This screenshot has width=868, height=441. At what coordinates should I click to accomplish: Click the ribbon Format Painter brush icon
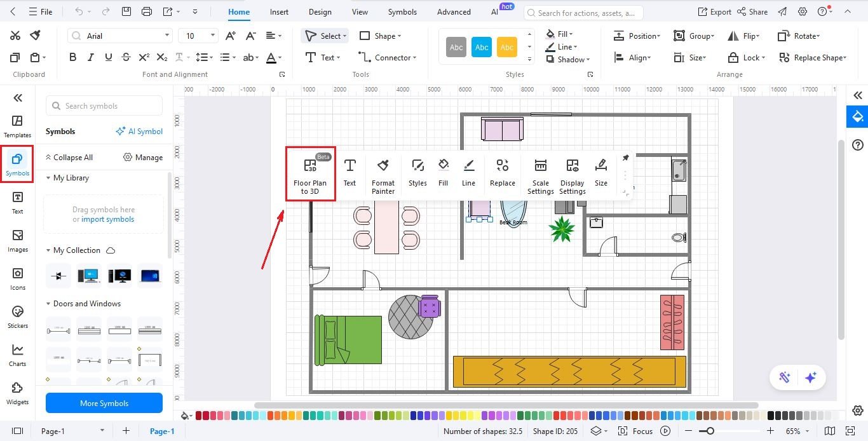(36, 36)
